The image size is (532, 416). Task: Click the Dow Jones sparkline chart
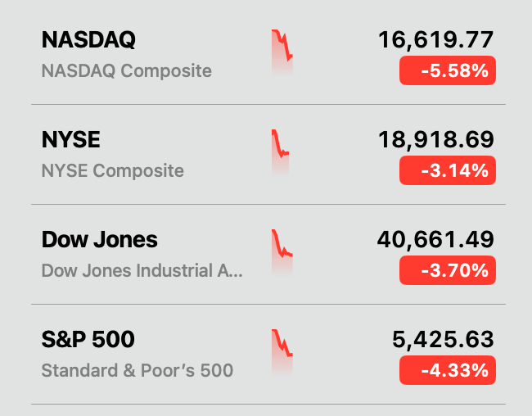282,254
